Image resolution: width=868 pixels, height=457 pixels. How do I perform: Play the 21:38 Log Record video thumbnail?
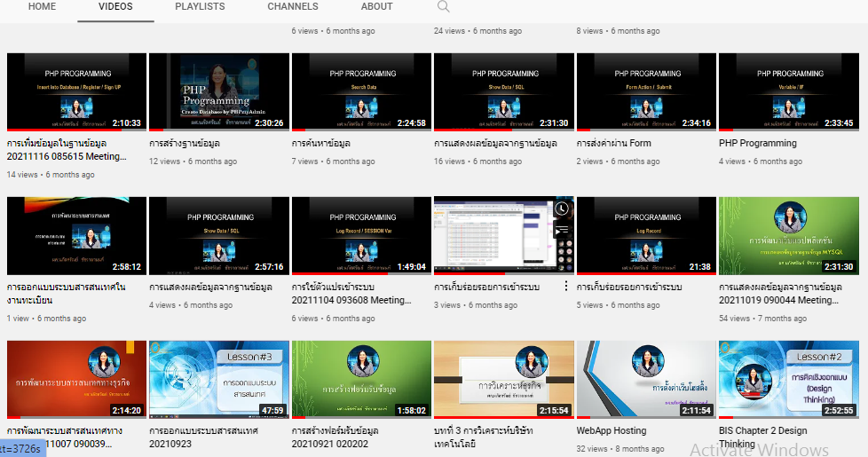click(x=646, y=235)
